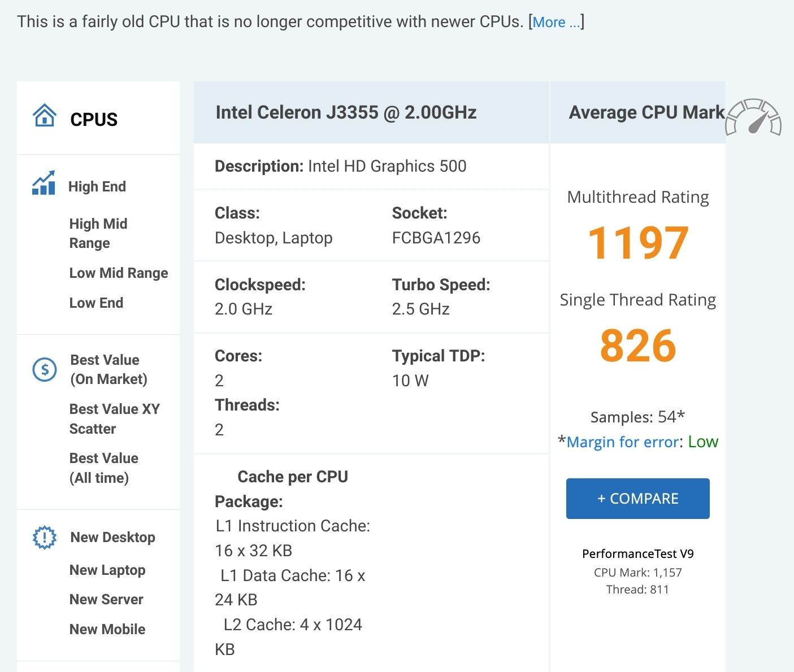Image resolution: width=794 pixels, height=672 pixels.
Task: Open the Margin for error link
Action: 623,442
